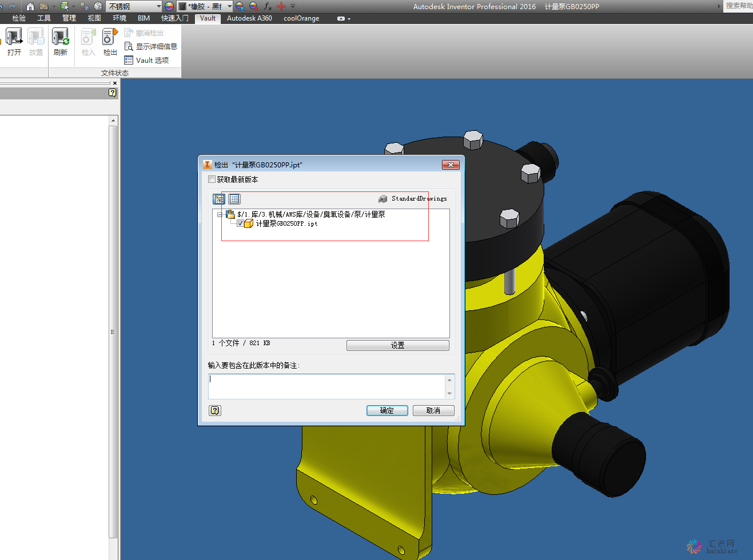The width and height of the screenshot is (753, 560).
Task: Click the dialog help question mark icon
Action: [215, 410]
